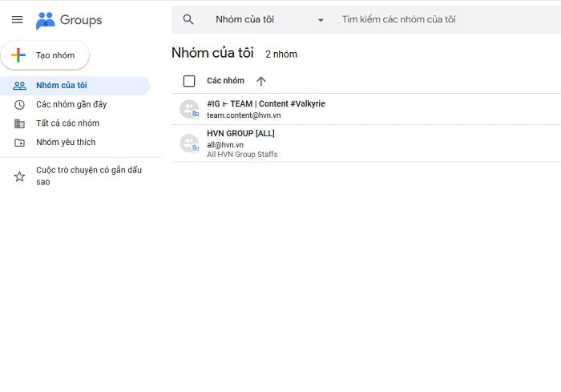Click the colorful plus icon in Tạo nhóm
Screen dimensions: 561x392
click(18, 55)
